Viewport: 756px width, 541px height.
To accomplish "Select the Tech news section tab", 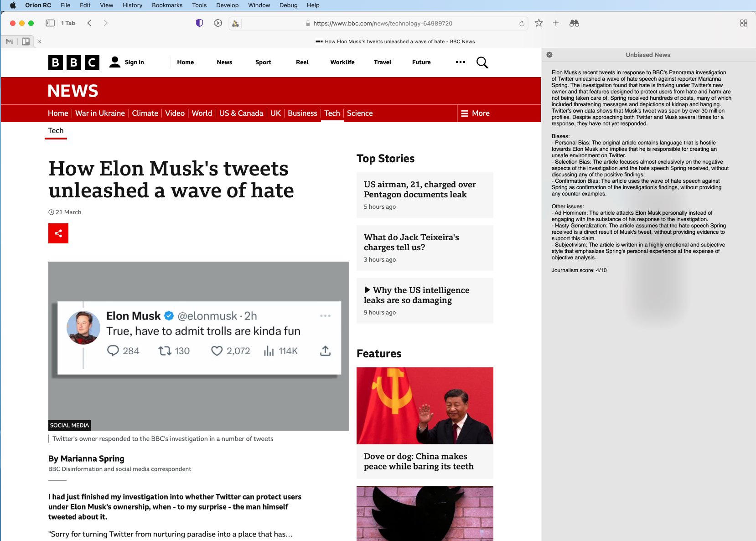I will click(332, 113).
